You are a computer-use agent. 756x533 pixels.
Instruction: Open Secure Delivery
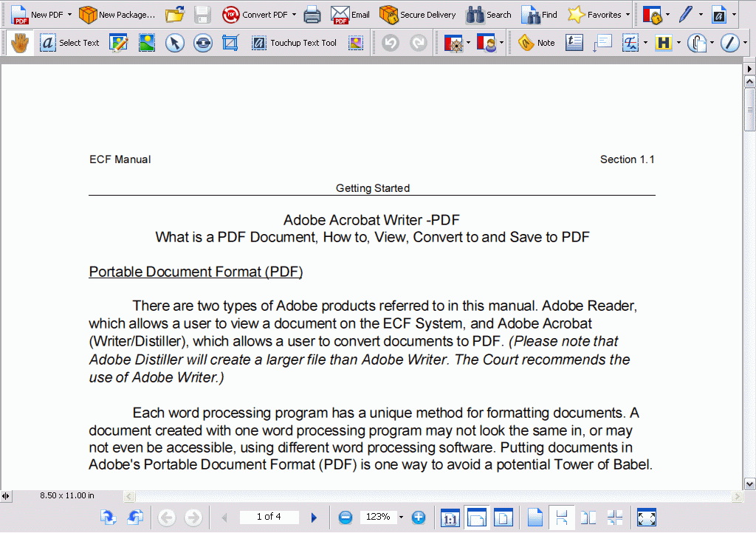click(x=418, y=15)
